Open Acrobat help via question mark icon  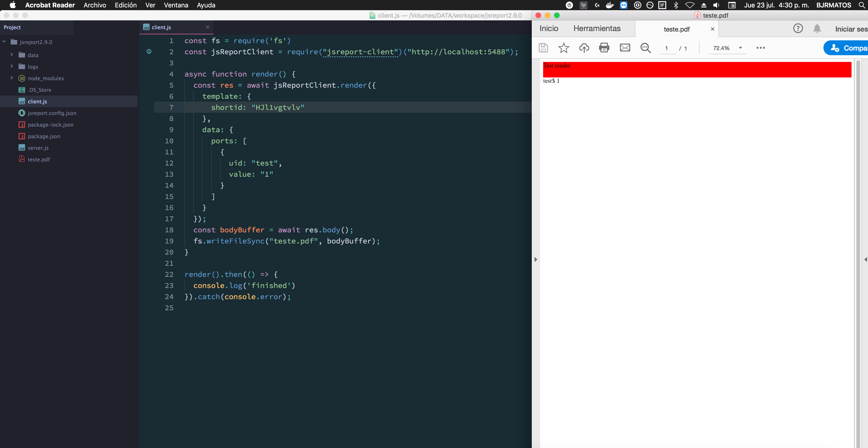(798, 28)
